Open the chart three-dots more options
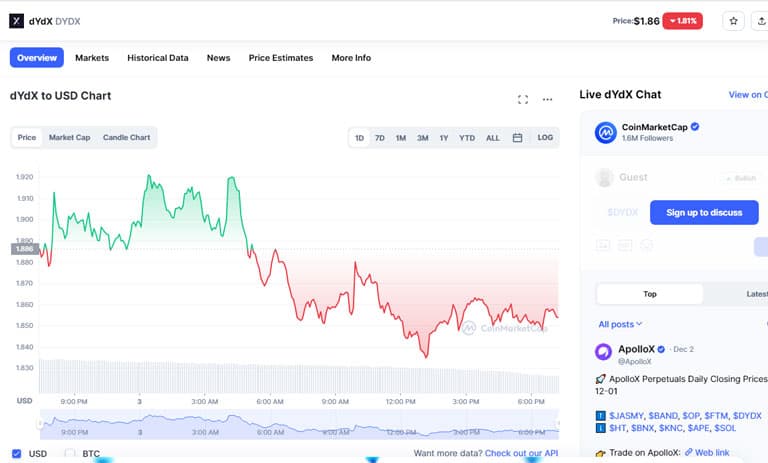768x463 pixels. pos(547,99)
